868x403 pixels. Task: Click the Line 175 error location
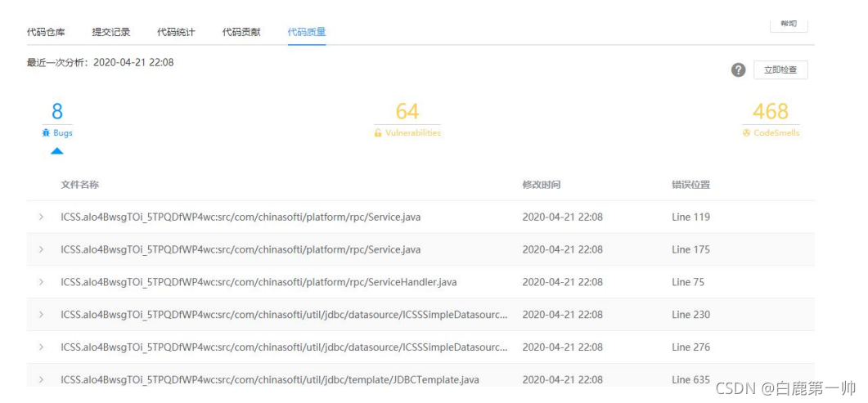coord(690,250)
